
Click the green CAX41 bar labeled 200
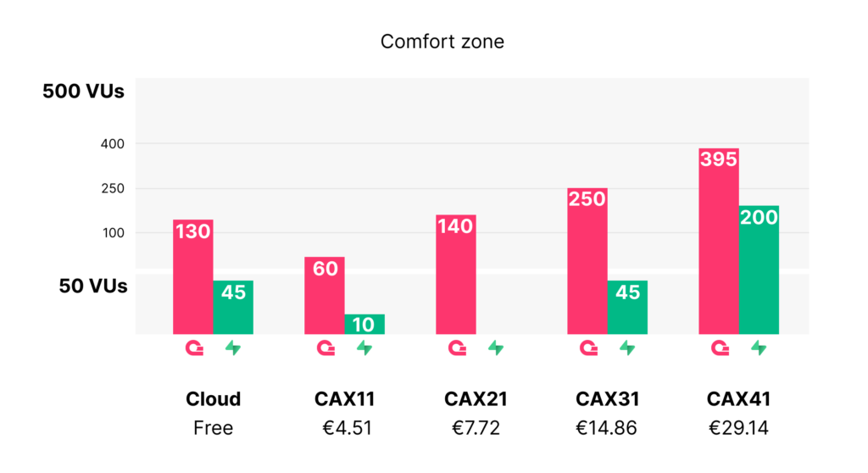click(x=758, y=270)
